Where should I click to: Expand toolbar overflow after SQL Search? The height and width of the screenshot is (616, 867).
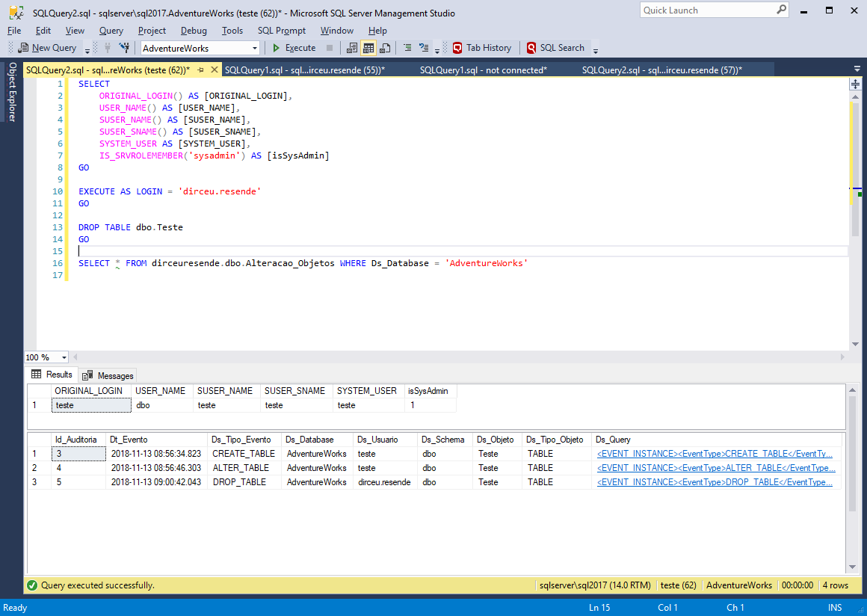pyautogui.click(x=596, y=51)
